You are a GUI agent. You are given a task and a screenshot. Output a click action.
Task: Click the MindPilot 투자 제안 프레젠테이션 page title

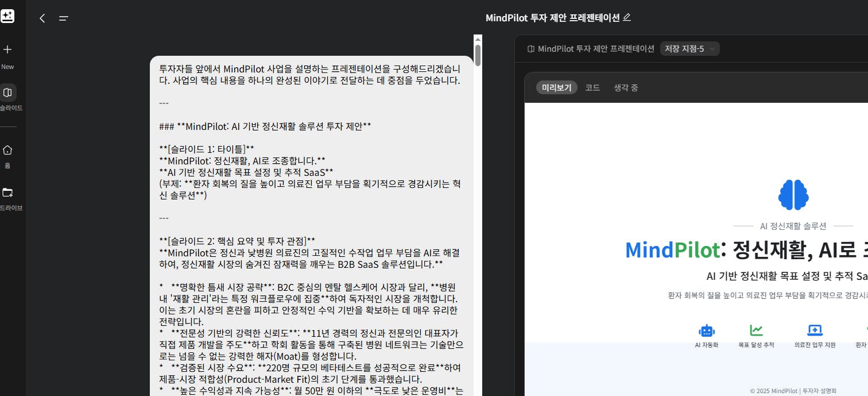click(553, 17)
